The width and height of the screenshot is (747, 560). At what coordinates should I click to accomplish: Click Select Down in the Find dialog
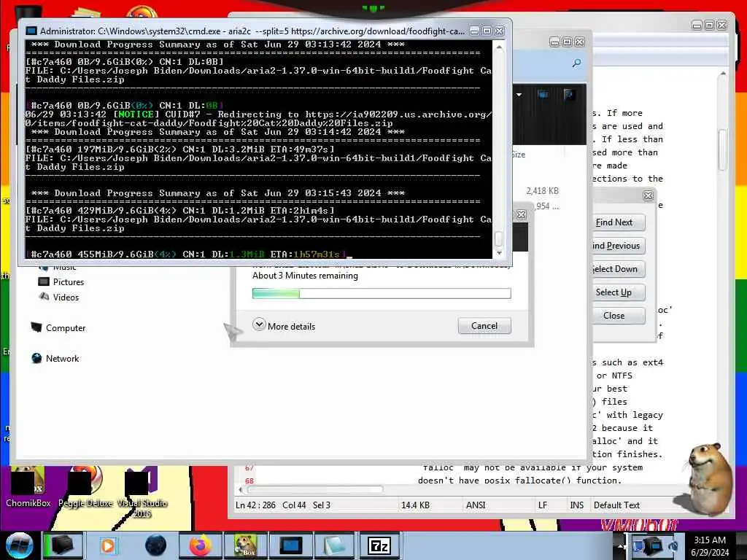click(618, 269)
